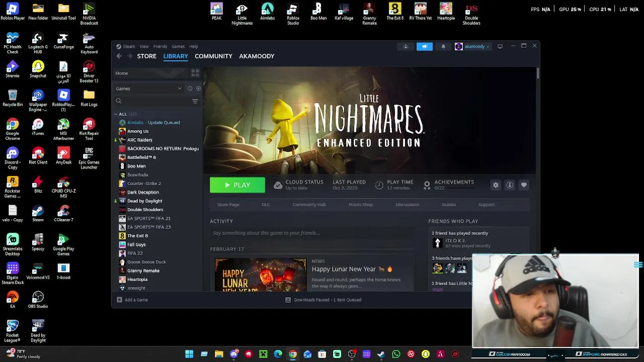Open the Discussions link
The height and width of the screenshot is (362, 644).
408,205
